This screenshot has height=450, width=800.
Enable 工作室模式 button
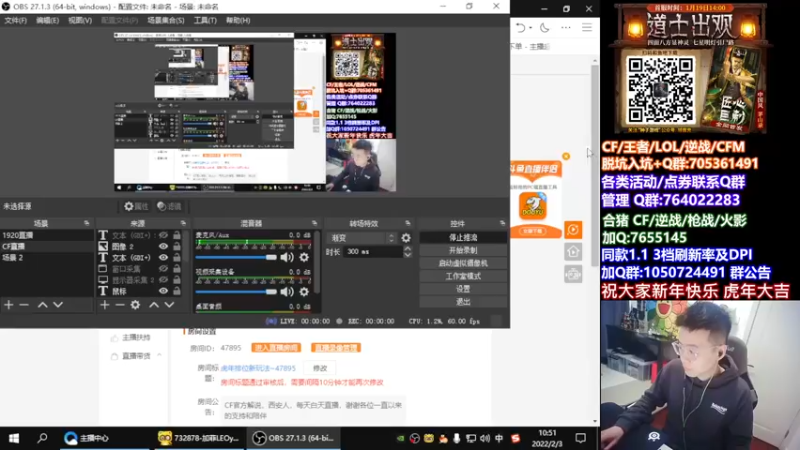463,276
